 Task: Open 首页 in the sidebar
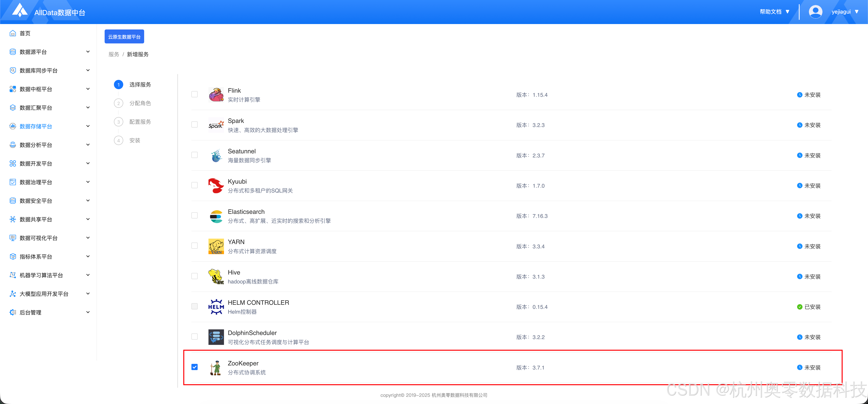(25, 33)
